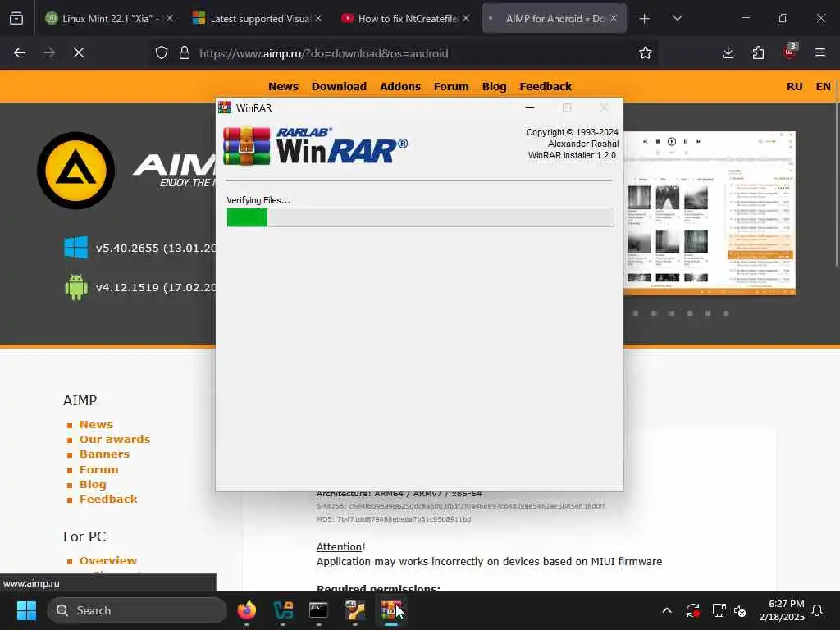Click the WinRAR books logo image
This screenshot has height=630, width=840.
pyautogui.click(x=246, y=146)
